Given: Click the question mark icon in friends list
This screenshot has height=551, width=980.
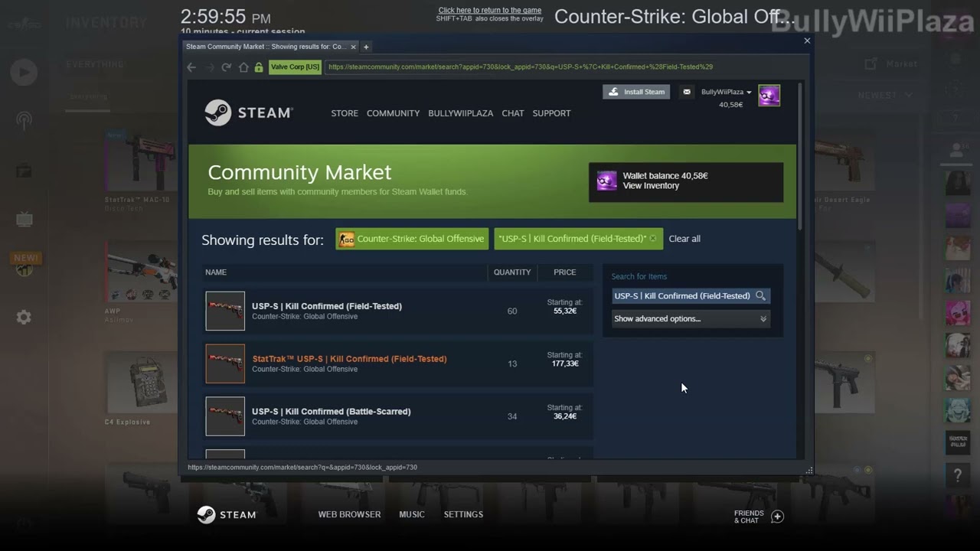Looking at the screenshot, I should (958, 477).
